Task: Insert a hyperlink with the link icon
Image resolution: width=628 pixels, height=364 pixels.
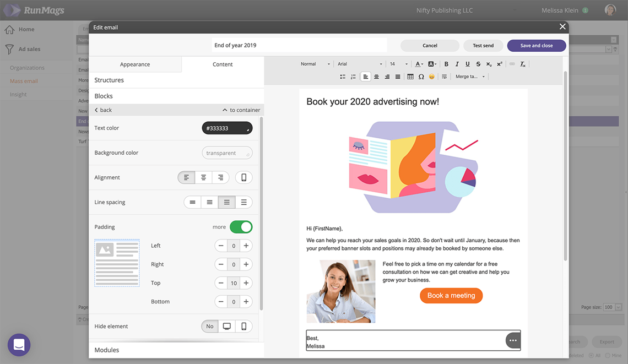Action: tap(512, 64)
